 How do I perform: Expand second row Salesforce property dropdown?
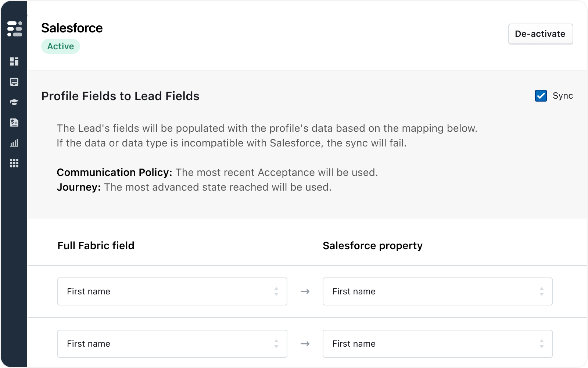437,344
